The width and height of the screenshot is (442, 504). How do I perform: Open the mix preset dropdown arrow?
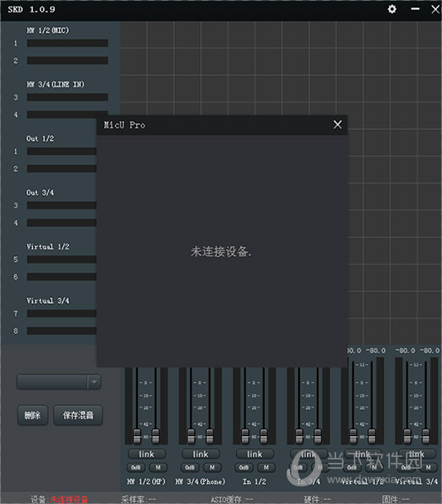(94, 381)
